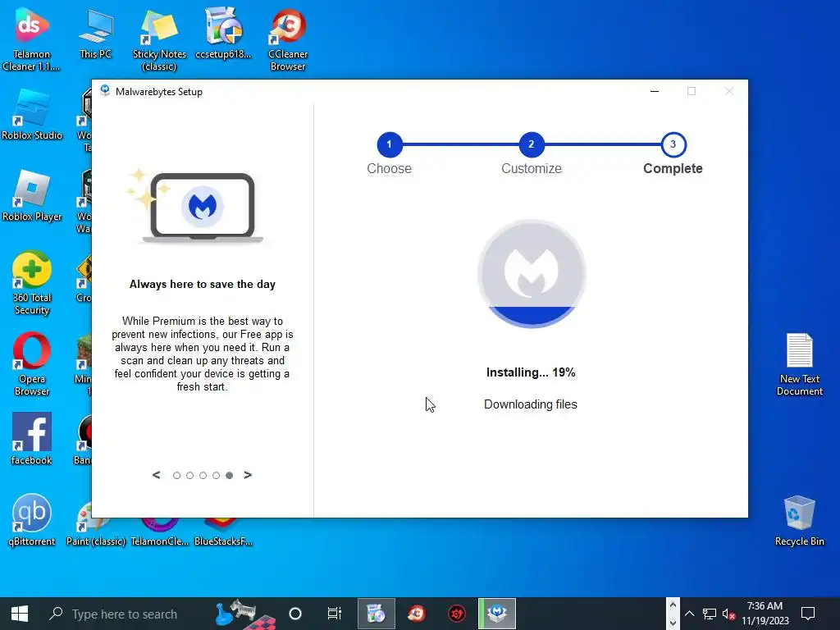The height and width of the screenshot is (630, 840).
Task: Click the taskbar toolbar scroll-up arrow
Action: point(673,605)
